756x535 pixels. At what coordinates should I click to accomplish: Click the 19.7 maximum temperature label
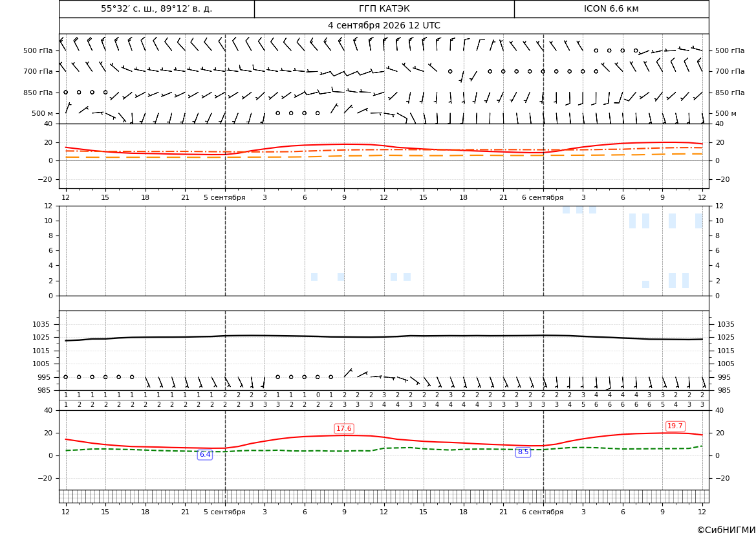pyautogui.click(x=675, y=426)
